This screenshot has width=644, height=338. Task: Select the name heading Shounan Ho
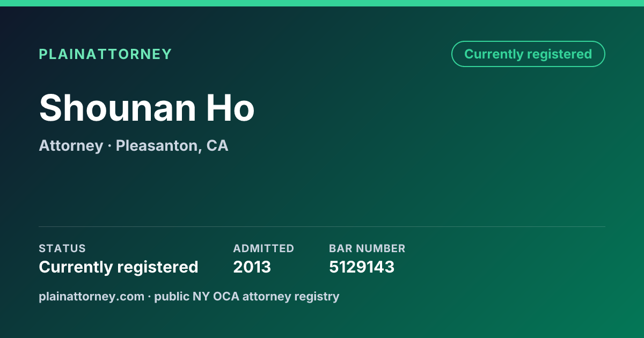(147, 108)
